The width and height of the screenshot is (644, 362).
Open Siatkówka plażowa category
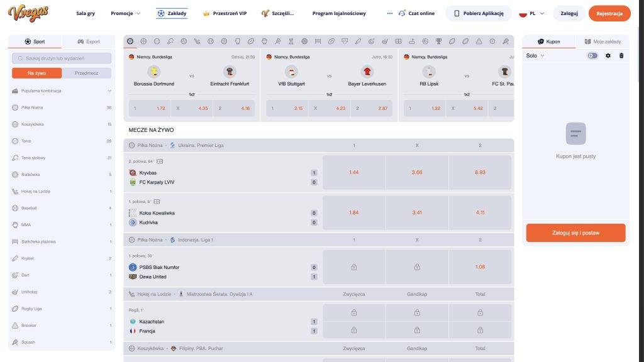62,242
